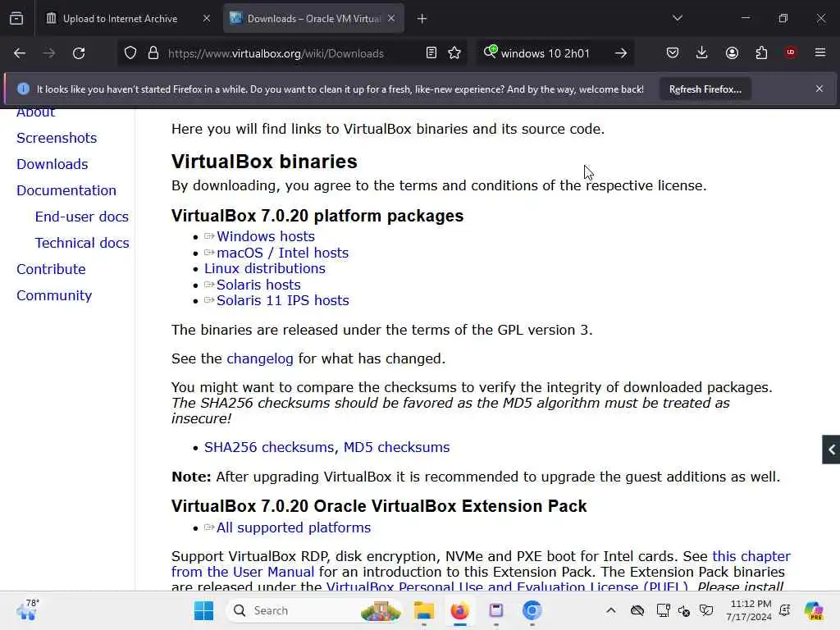Click the search engine magnifier icon
Image resolution: width=840 pixels, height=630 pixels.
coord(491,52)
